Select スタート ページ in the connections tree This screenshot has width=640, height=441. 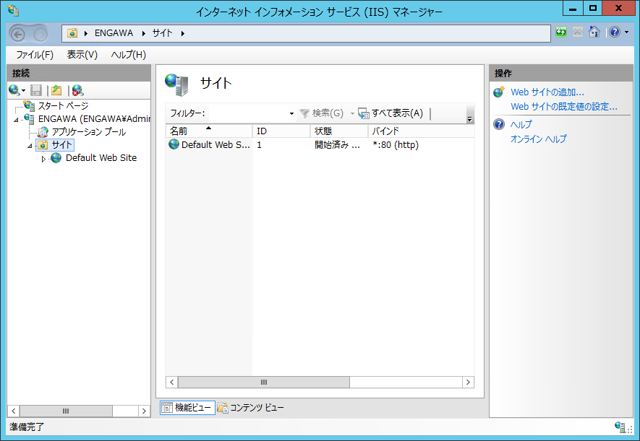[x=63, y=106]
